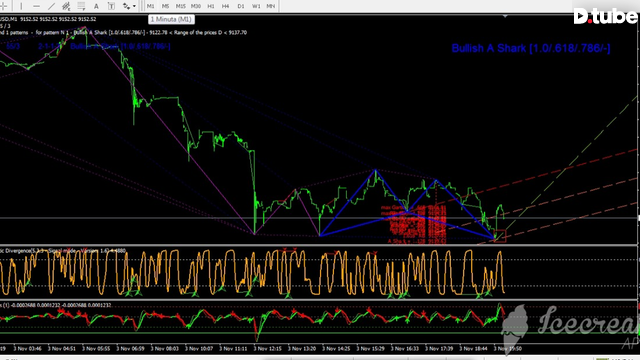Select the trendline drawing tool
This screenshot has height=360, width=640.
point(51,6)
